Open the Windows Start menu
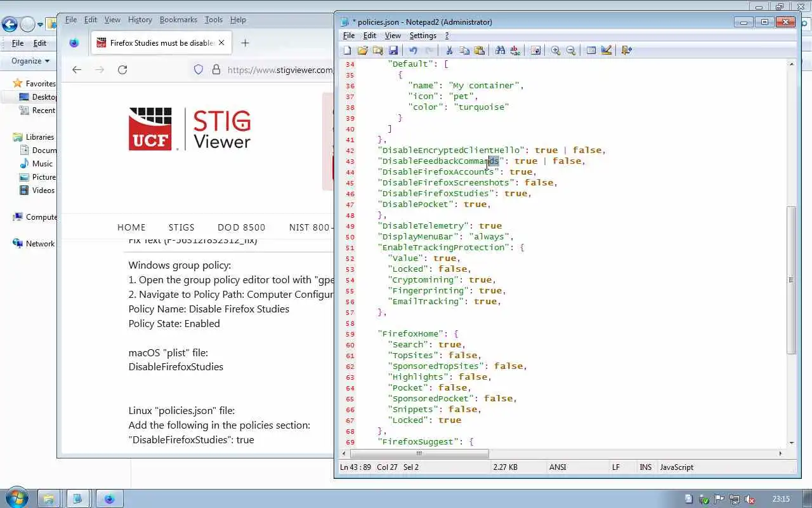The height and width of the screenshot is (508, 812). [16, 497]
